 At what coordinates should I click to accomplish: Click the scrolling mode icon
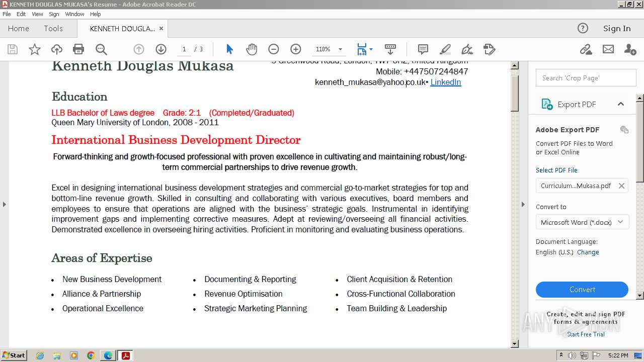390,49
